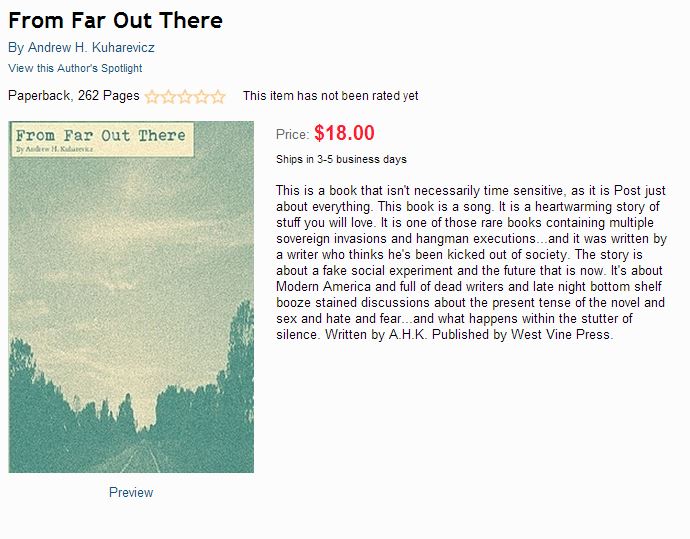Click the book description paragraph
Viewport: 690px width, 539px height.
[x=471, y=262]
